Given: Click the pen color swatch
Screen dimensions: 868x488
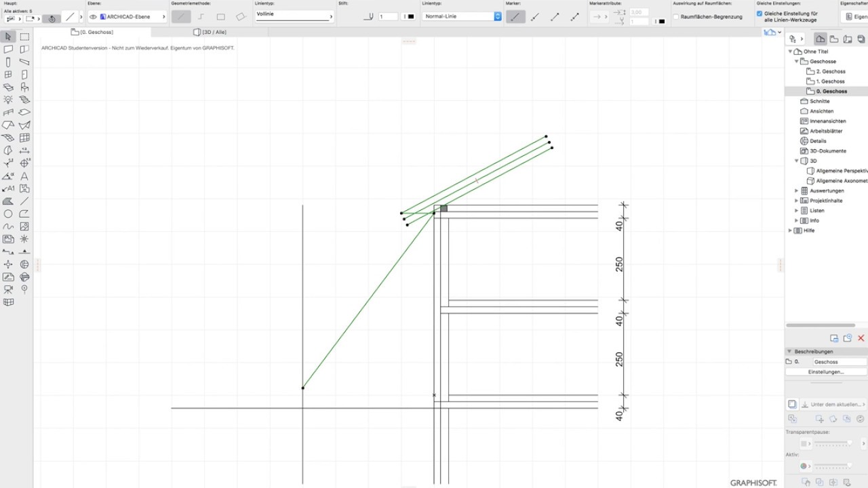Looking at the screenshot, I should pos(408,17).
